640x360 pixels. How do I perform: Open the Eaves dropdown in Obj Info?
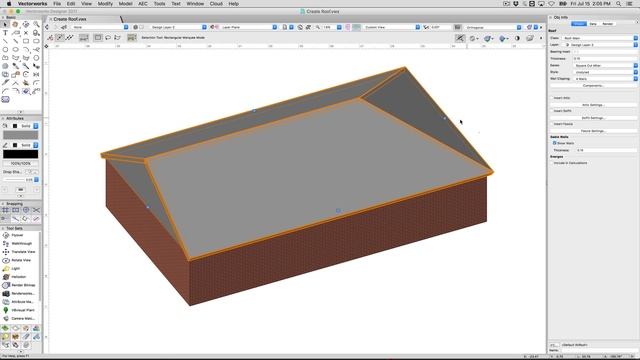point(605,65)
